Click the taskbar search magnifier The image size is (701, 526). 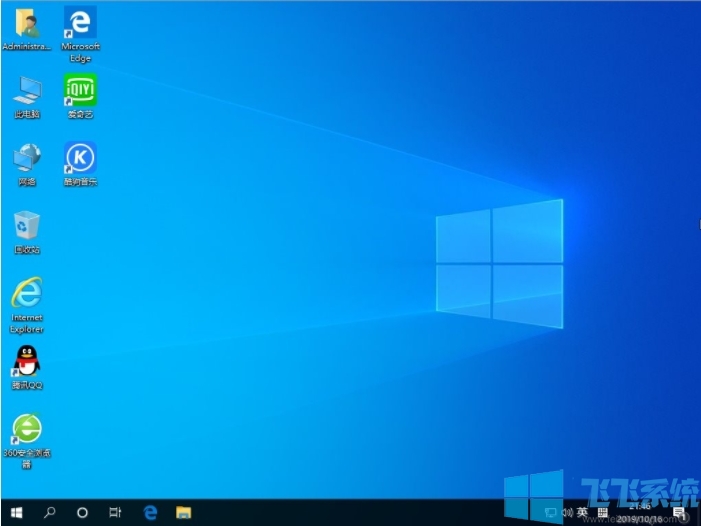[x=50, y=512]
